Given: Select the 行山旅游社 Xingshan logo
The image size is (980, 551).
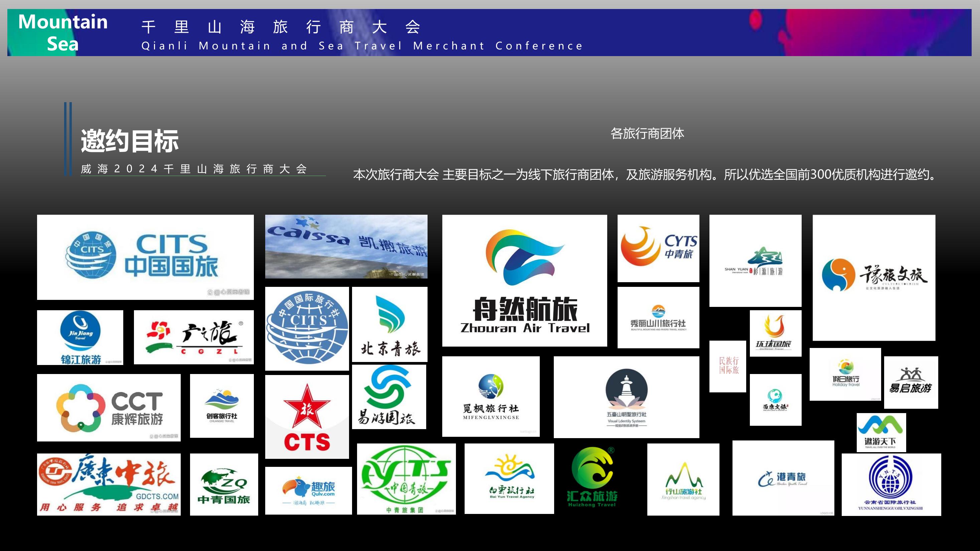Looking at the screenshot, I should point(683,480).
